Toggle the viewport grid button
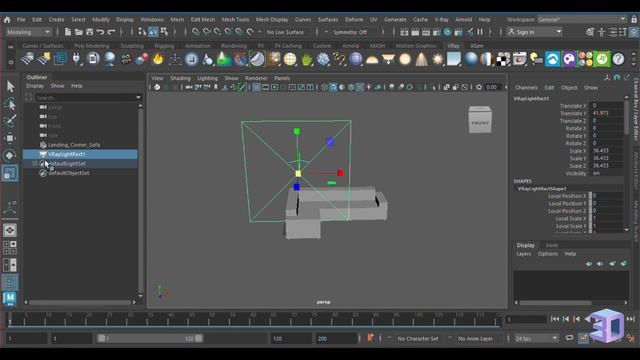The image size is (640, 360). point(256,87)
